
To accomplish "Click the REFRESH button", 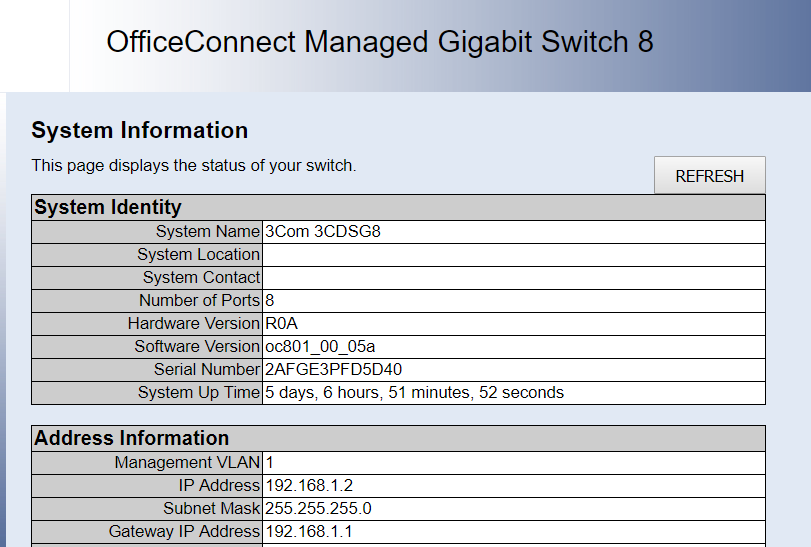I will coord(709,176).
